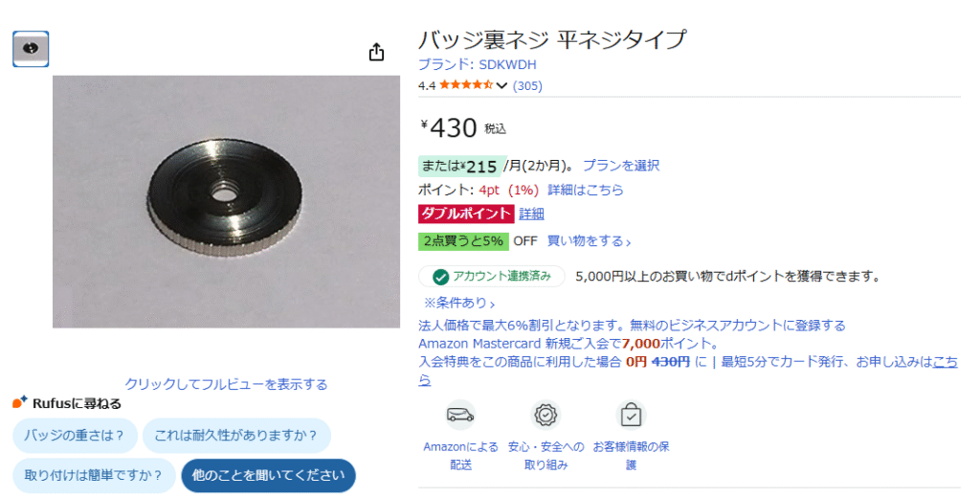Click the customer information protection bag icon
980x498 pixels.
pyautogui.click(x=631, y=415)
